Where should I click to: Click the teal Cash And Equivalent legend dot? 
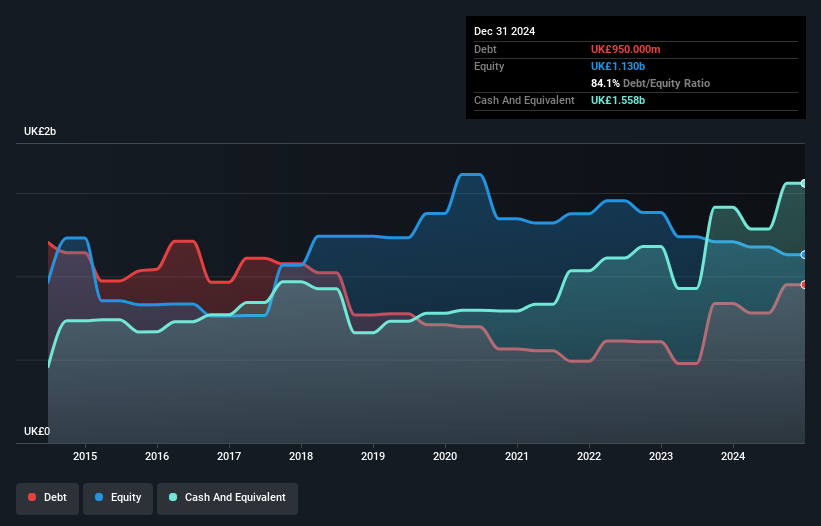click(173, 497)
